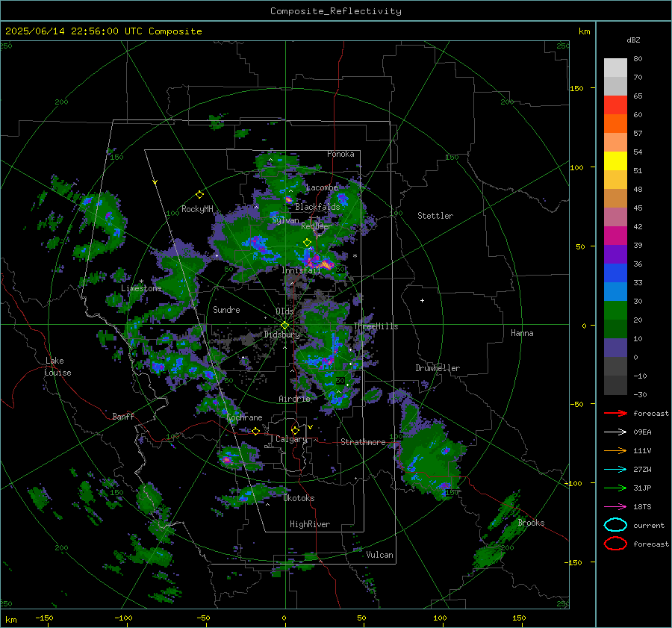Click the 80 dBZ light gray swatch
Image resolution: width=672 pixels, height=628 pixels.
click(x=615, y=67)
